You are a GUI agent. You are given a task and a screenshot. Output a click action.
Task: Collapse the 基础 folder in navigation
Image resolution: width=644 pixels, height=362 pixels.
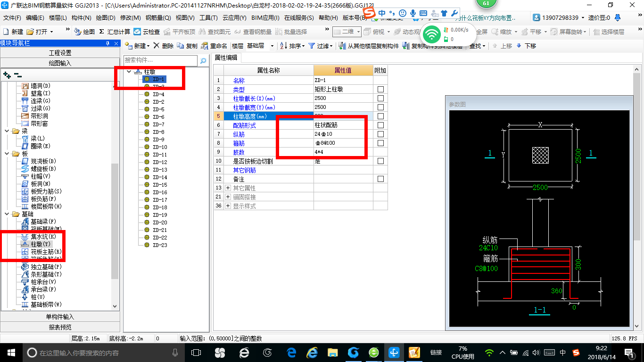point(7,214)
